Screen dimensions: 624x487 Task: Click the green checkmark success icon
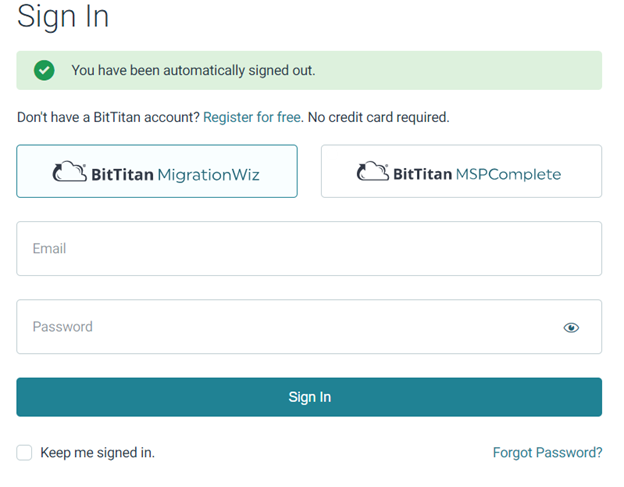pyautogui.click(x=44, y=71)
